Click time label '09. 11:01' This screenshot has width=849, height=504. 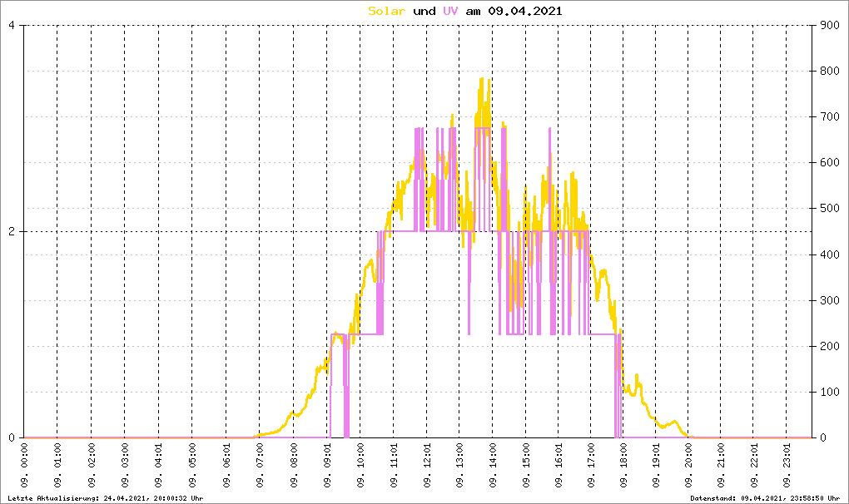coord(395,465)
